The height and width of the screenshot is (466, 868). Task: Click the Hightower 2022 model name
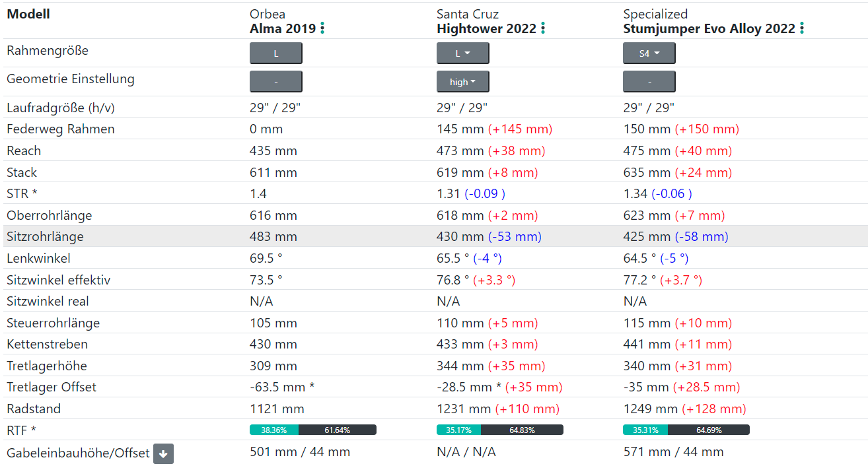click(486, 28)
